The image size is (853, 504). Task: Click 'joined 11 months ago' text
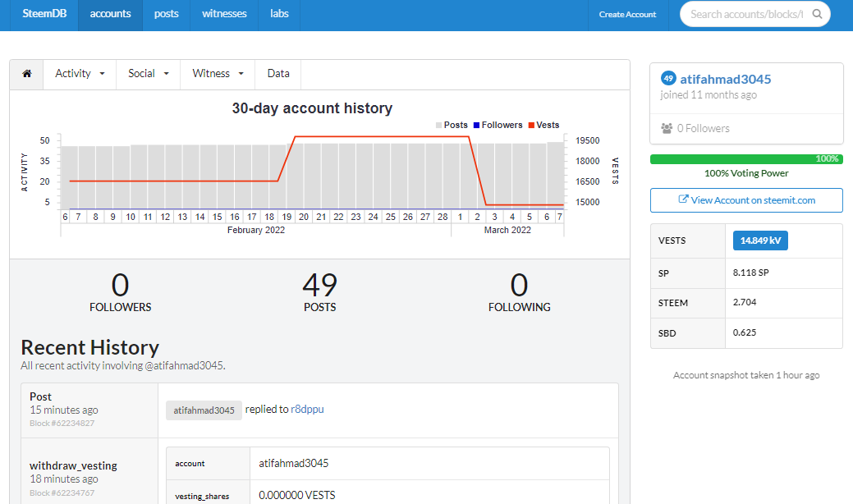pyautogui.click(x=709, y=95)
